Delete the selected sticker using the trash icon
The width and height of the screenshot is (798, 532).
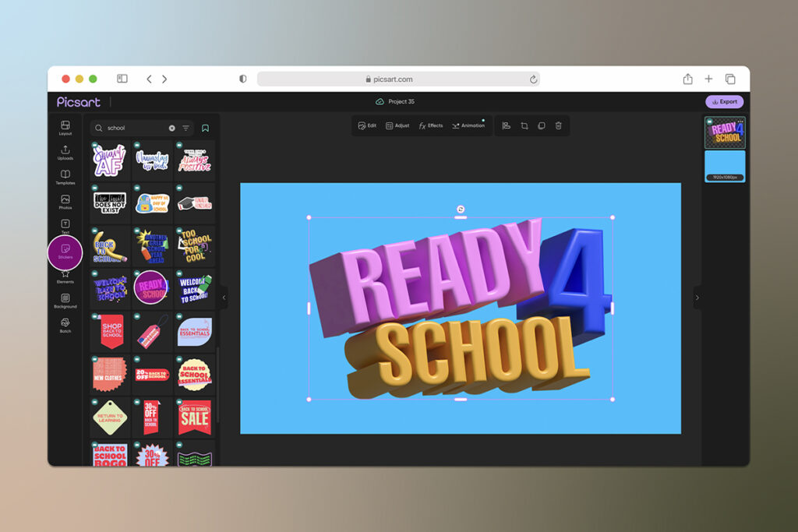click(x=559, y=125)
